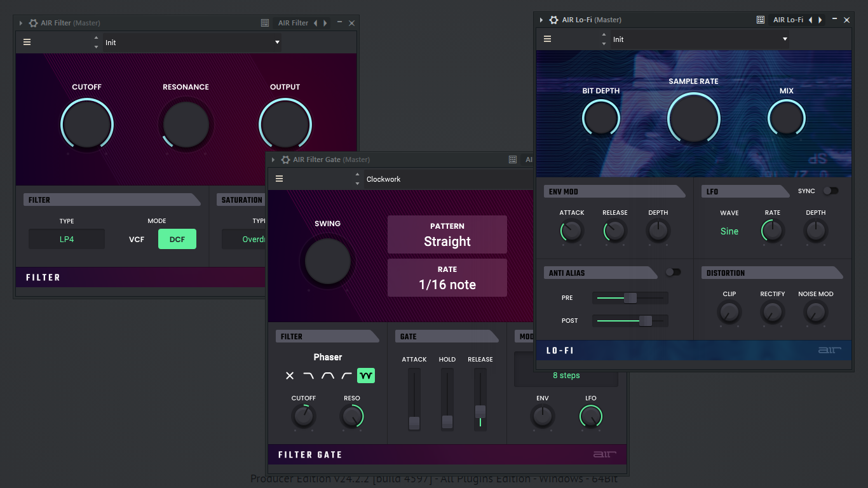Click Rate 1/16 note selector button
Image resolution: width=868 pixels, height=488 pixels.
[x=447, y=278]
